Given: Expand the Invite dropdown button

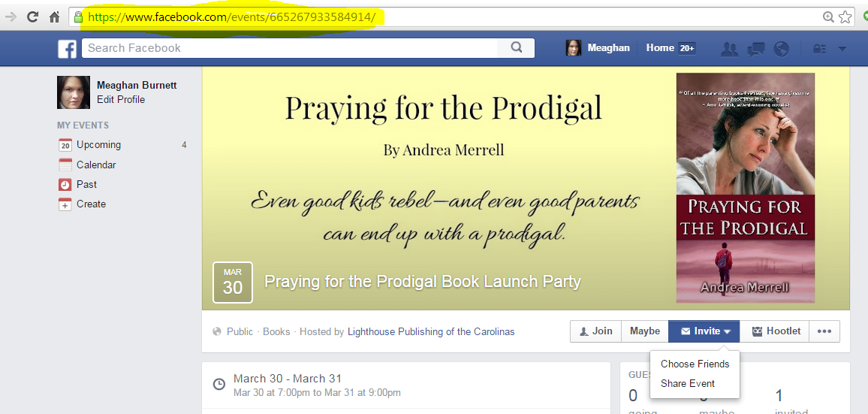Looking at the screenshot, I should (704, 331).
